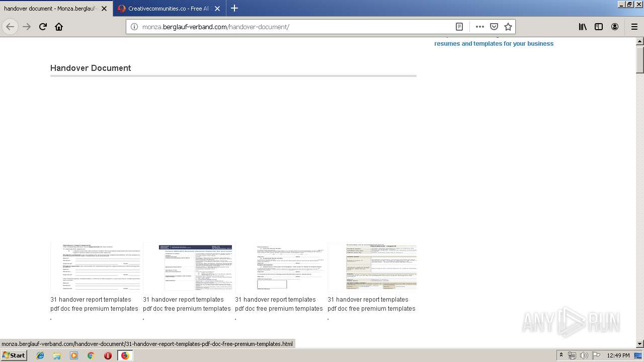Launch Internet Explorer from taskbar
This screenshot has width=644, height=362.
pos(40,355)
